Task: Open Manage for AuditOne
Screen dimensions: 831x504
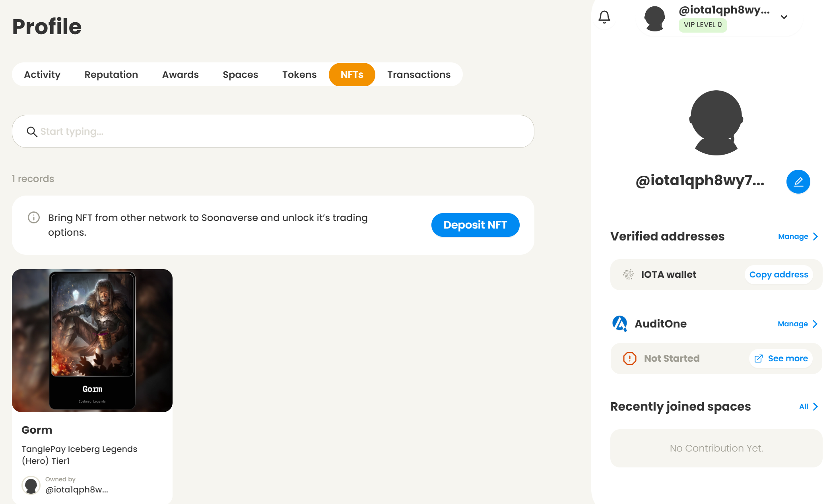Action: (797, 324)
